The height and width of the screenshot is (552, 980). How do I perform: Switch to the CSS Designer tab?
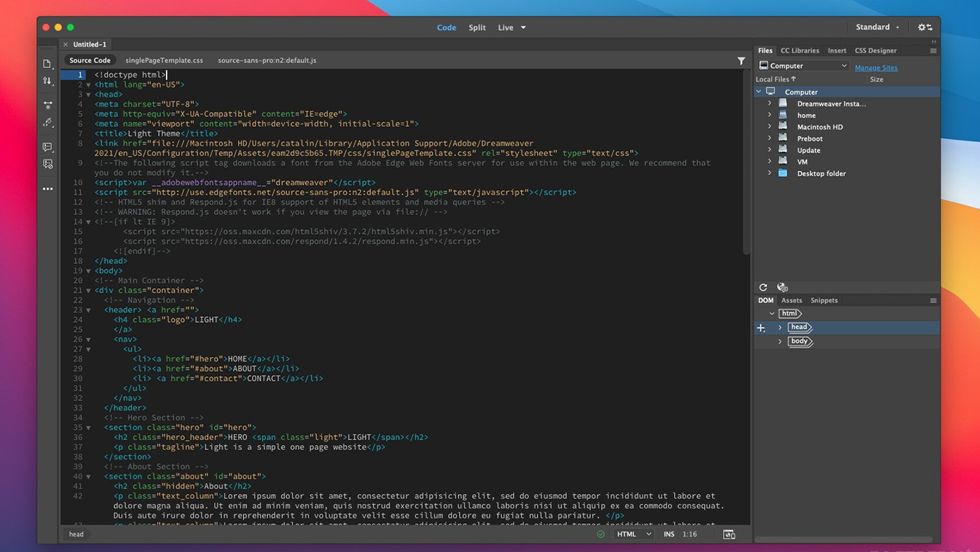(875, 50)
